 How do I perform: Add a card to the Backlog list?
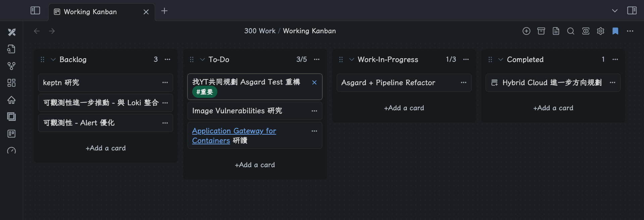106,148
